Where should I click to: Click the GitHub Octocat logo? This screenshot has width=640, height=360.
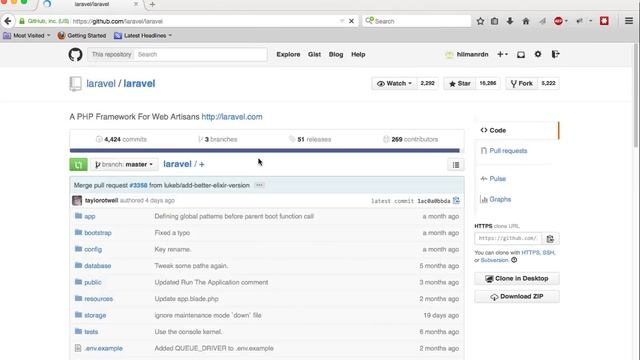[76, 54]
